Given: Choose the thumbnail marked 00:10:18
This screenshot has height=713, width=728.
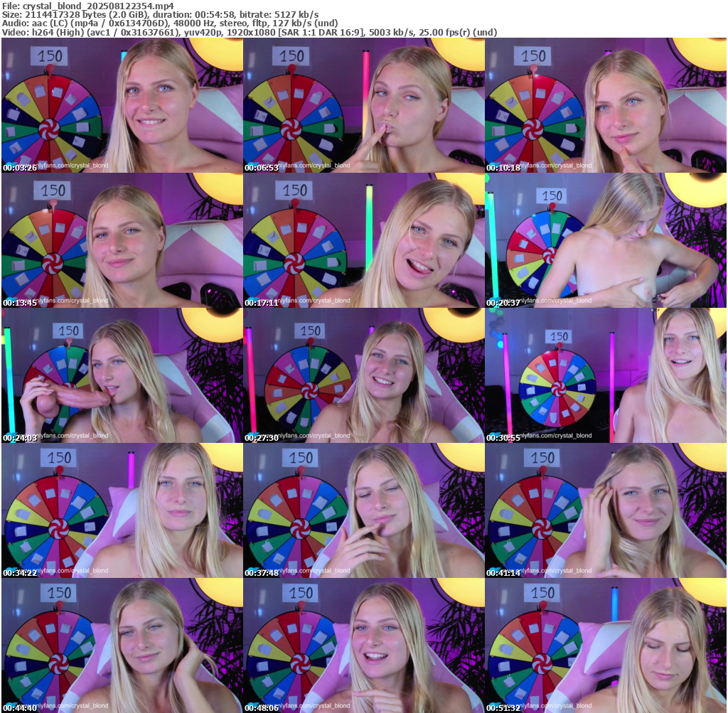Looking at the screenshot, I should click(x=606, y=105).
